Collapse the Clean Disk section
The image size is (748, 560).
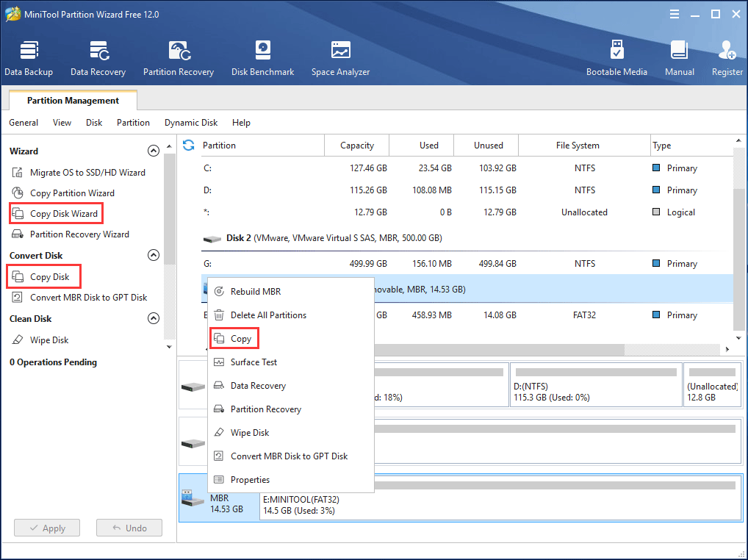153,318
